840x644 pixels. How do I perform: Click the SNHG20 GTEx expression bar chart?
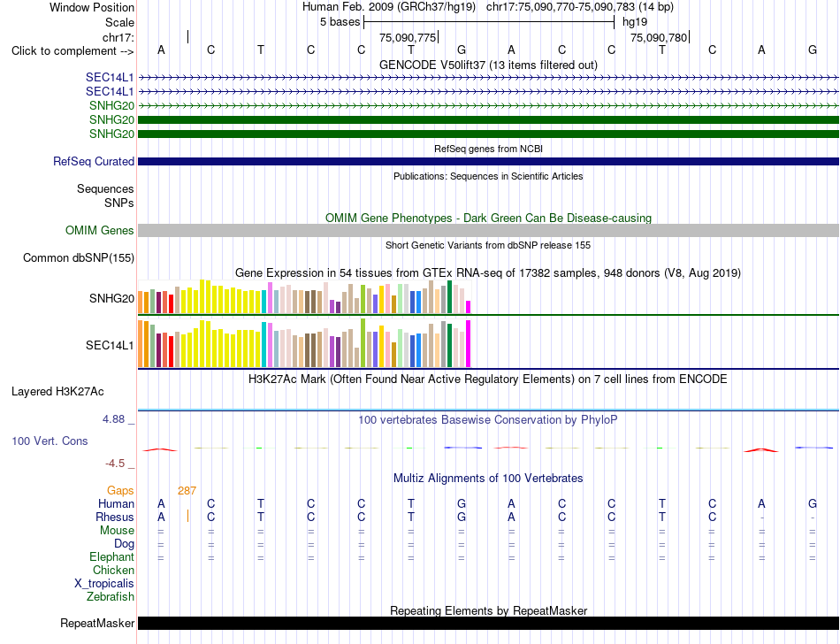pyautogui.click(x=304, y=296)
